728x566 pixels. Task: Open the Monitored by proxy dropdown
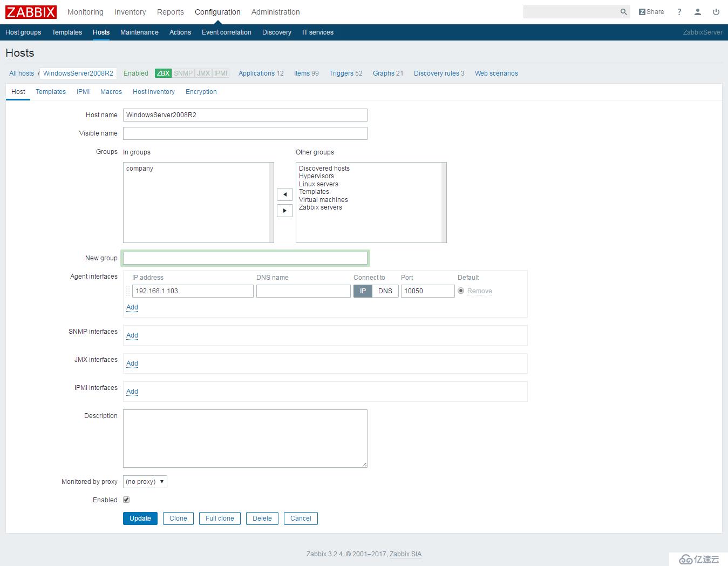145,482
